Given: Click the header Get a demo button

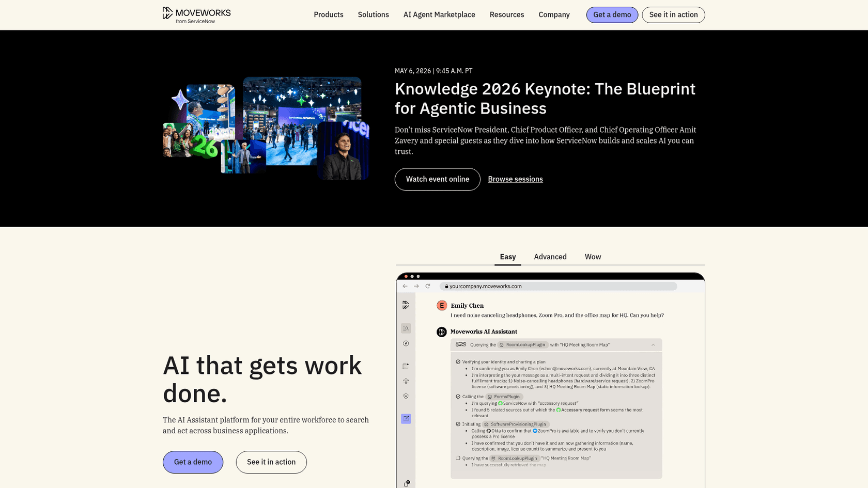Looking at the screenshot, I should pyautogui.click(x=612, y=15).
